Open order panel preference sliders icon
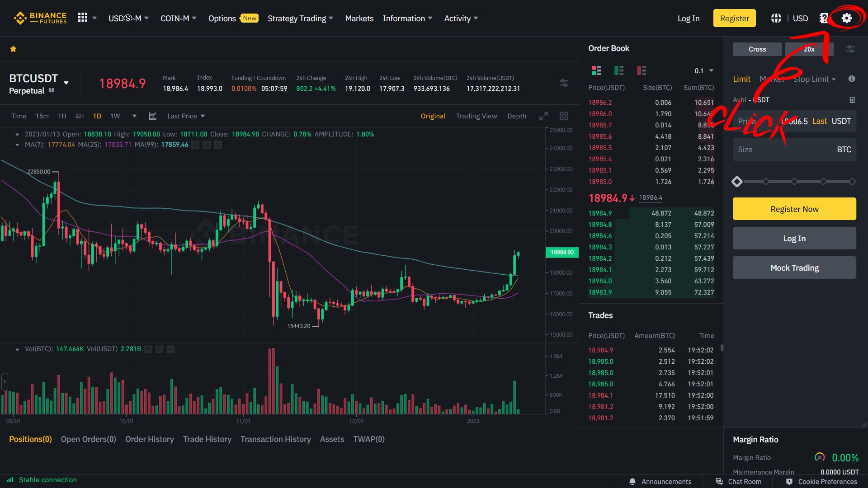 point(850,49)
